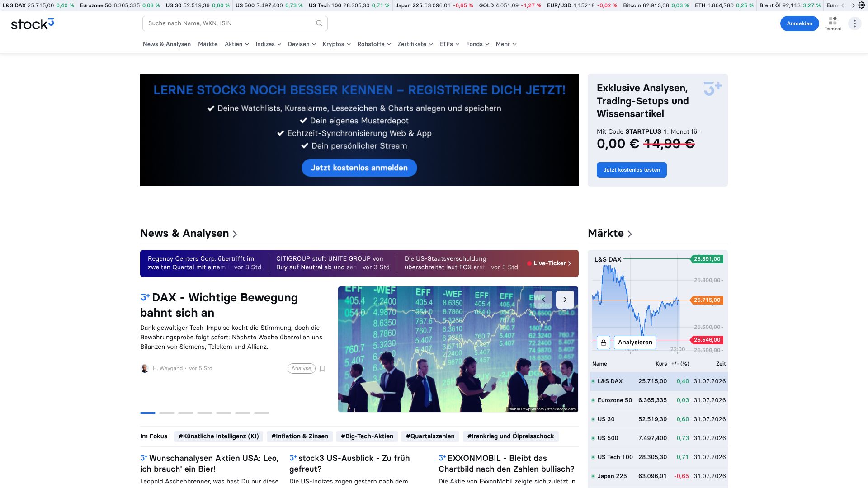The height and width of the screenshot is (488, 868).
Task: Click H. Weygand author avatar
Action: point(145,368)
